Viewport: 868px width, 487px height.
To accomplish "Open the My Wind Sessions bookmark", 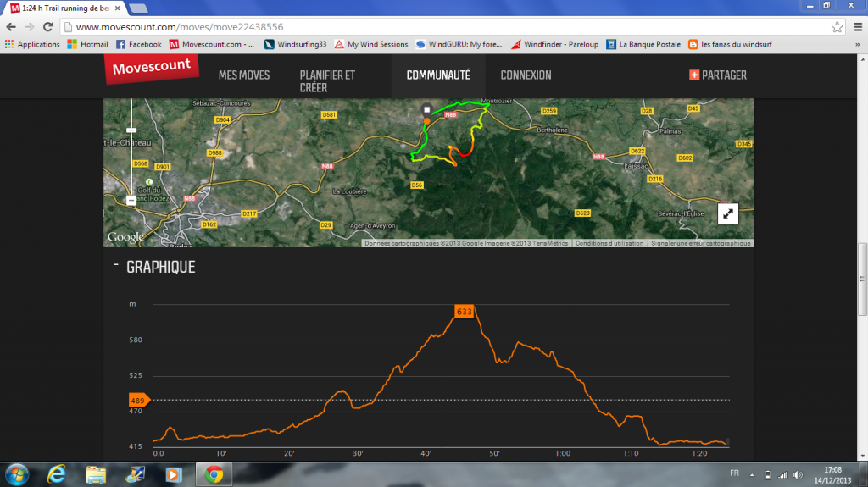I will pos(371,44).
